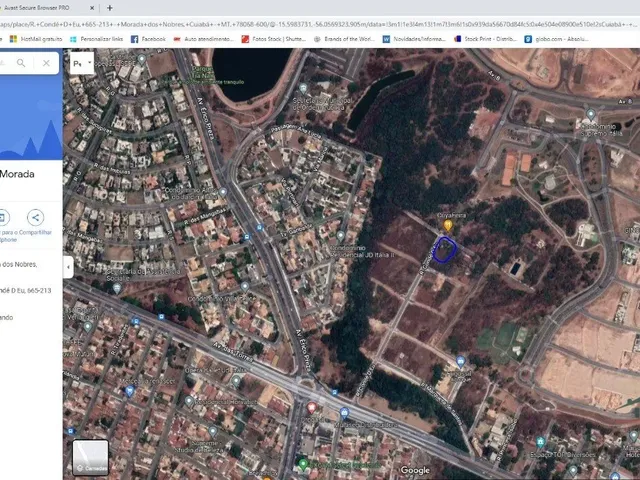Select the Secretaria Municipal pin near the lake
Screen dimensions: 640x480
303,88
